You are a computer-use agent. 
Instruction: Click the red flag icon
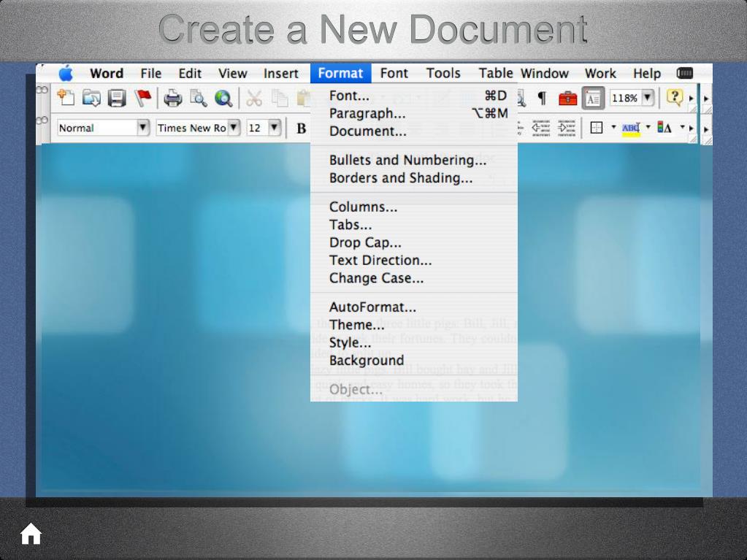(142, 98)
